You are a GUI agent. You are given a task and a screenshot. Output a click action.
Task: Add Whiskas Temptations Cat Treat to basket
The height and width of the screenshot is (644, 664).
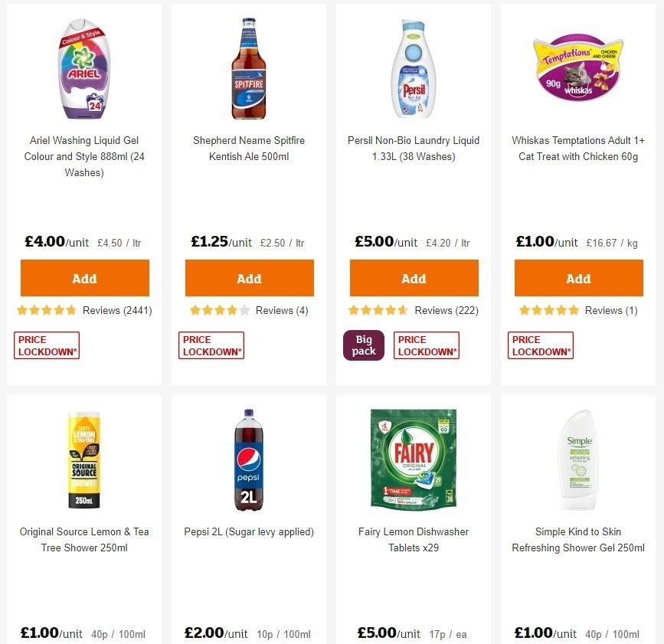(578, 278)
